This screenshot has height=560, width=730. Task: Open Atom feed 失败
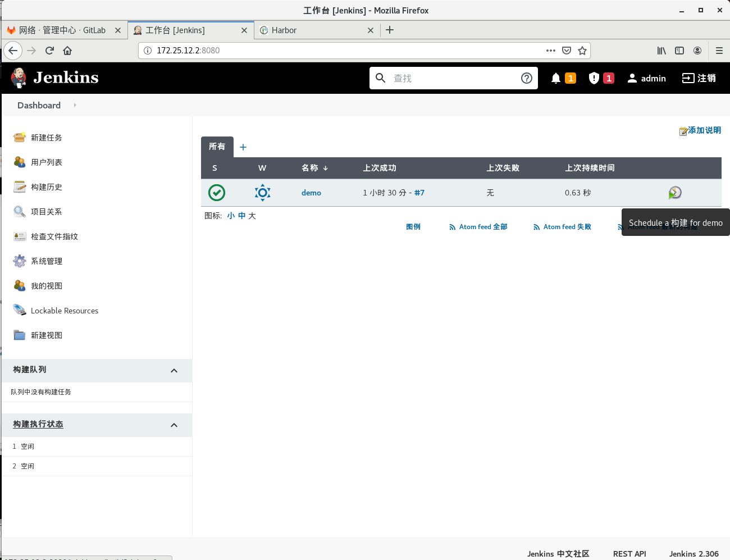tap(562, 227)
